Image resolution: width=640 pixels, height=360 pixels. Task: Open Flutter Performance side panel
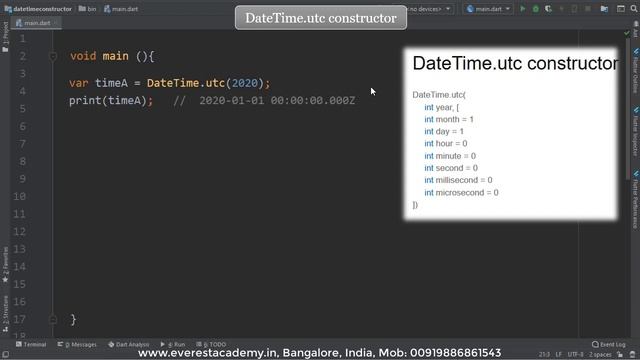click(x=636, y=199)
